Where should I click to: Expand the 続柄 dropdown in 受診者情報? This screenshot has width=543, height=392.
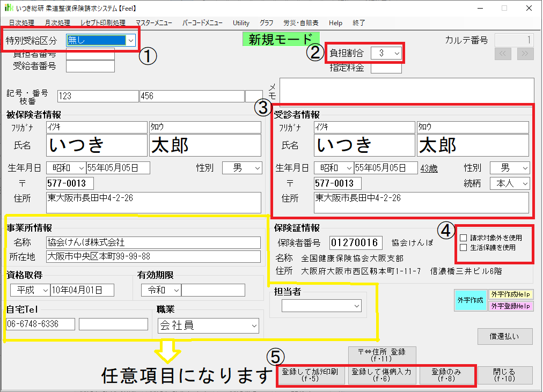524,183
